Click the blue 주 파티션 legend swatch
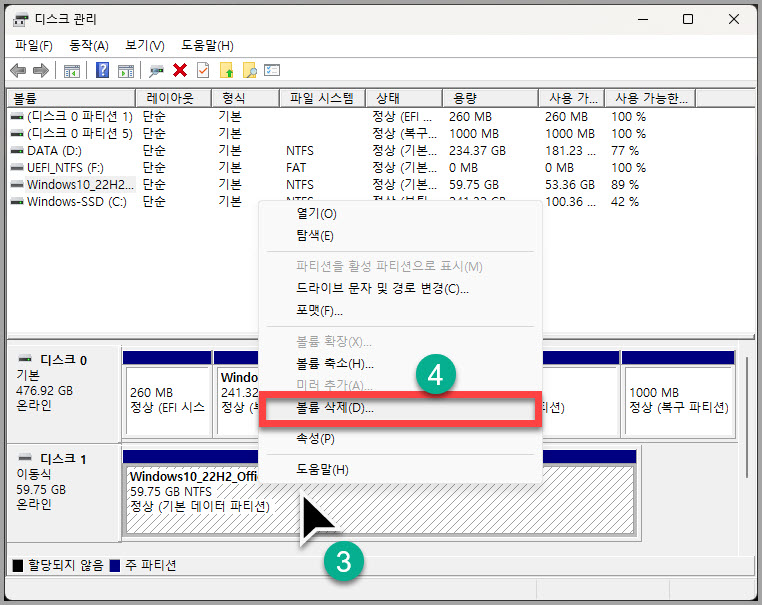This screenshot has height=605, width=762. coord(115,566)
